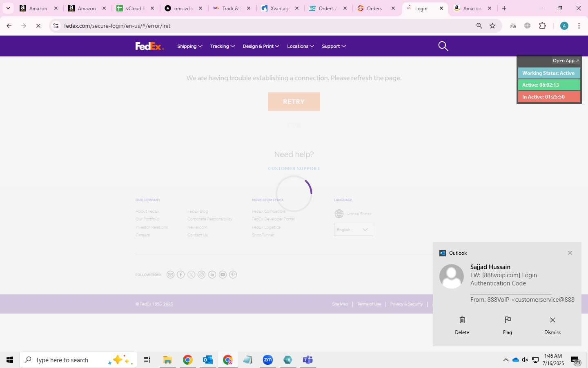
Task: Click the Active: 06:02:13 timer
Action: (x=549, y=85)
